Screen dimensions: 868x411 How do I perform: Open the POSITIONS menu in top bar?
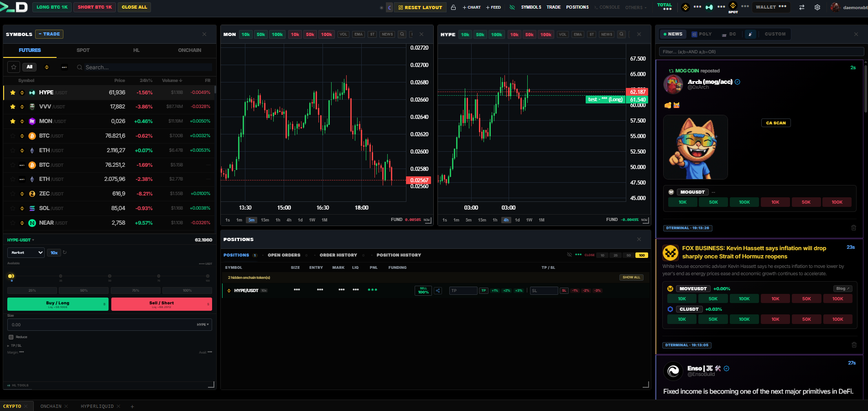577,7
